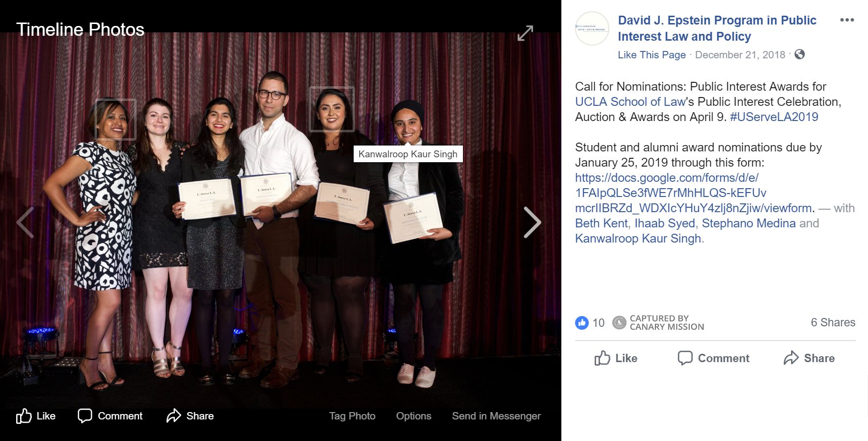Click the blue thumbs-up reactions icon
This screenshot has width=868, height=441.
pos(581,322)
